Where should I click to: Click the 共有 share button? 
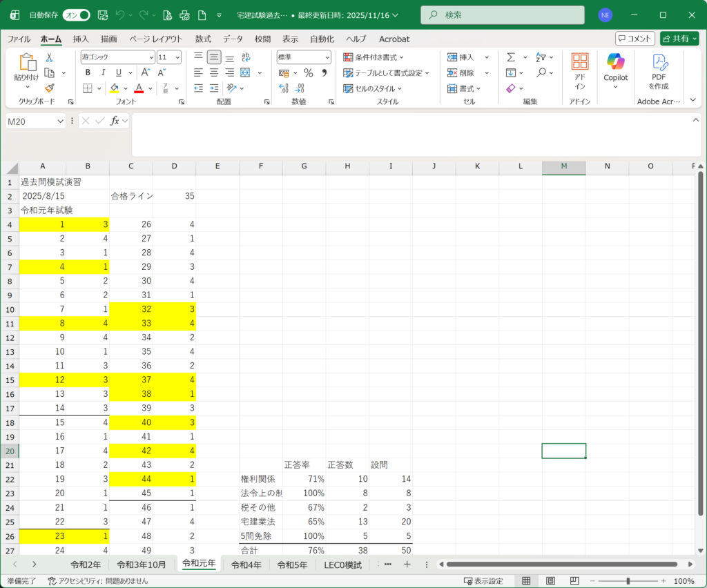point(679,39)
